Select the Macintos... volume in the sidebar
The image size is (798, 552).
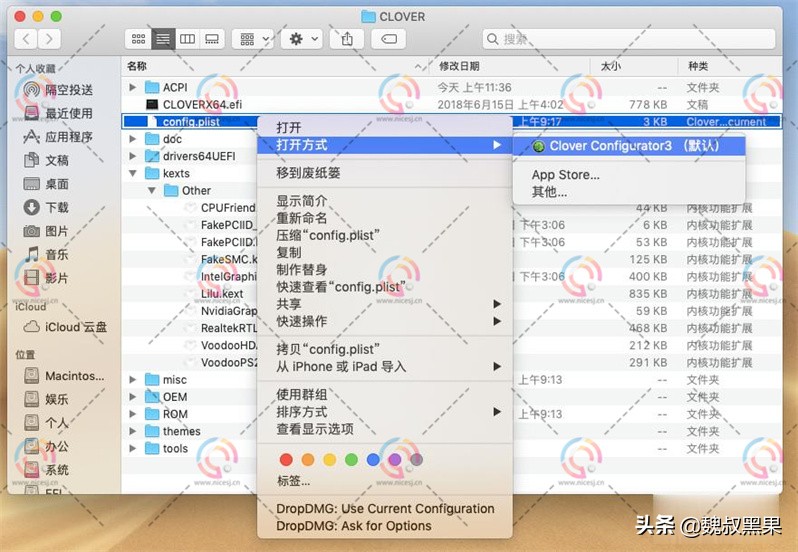[64, 376]
